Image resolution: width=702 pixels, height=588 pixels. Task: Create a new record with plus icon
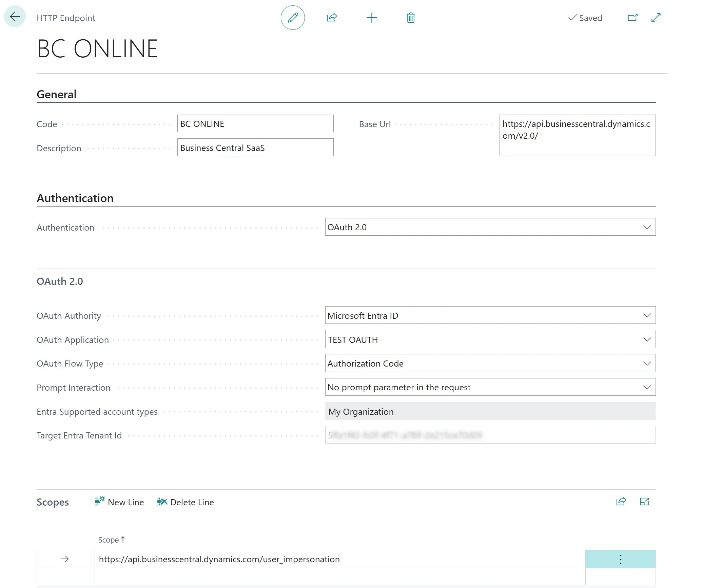point(372,18)
